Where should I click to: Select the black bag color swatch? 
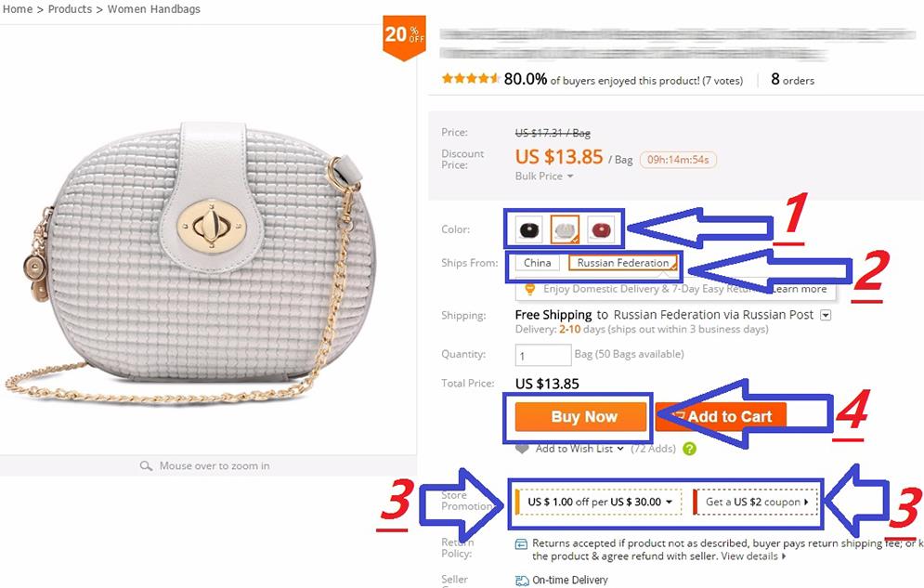coord(528,229)
